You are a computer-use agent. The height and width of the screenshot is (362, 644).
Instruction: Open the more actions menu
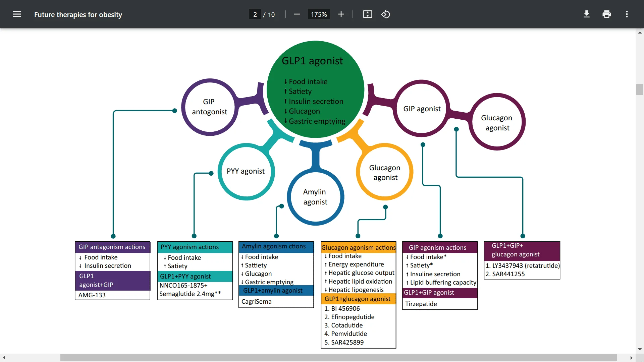627,14
